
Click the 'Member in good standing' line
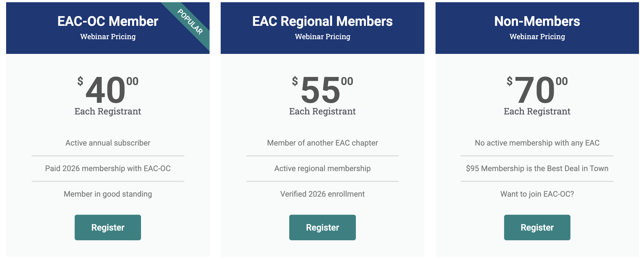pyautogui.click(x=108, y=194)
